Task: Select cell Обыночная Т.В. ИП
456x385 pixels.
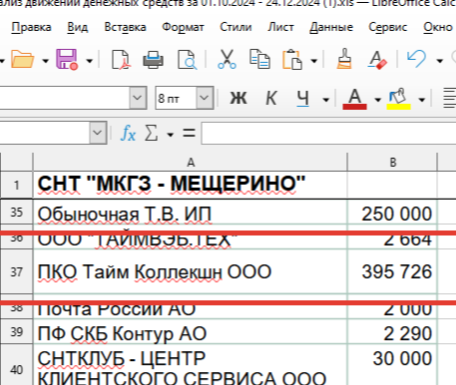Action: pyautogui.click(x=190, y=213)
